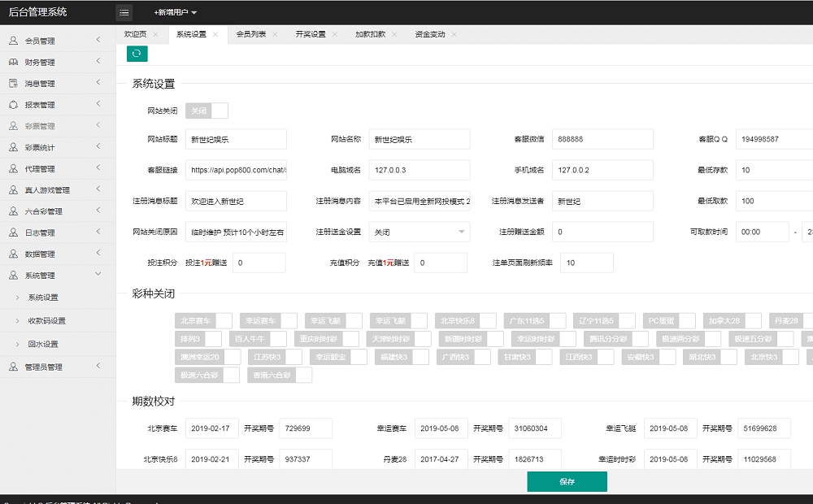Collapse the 系统管理 sidebar menu

54,275
